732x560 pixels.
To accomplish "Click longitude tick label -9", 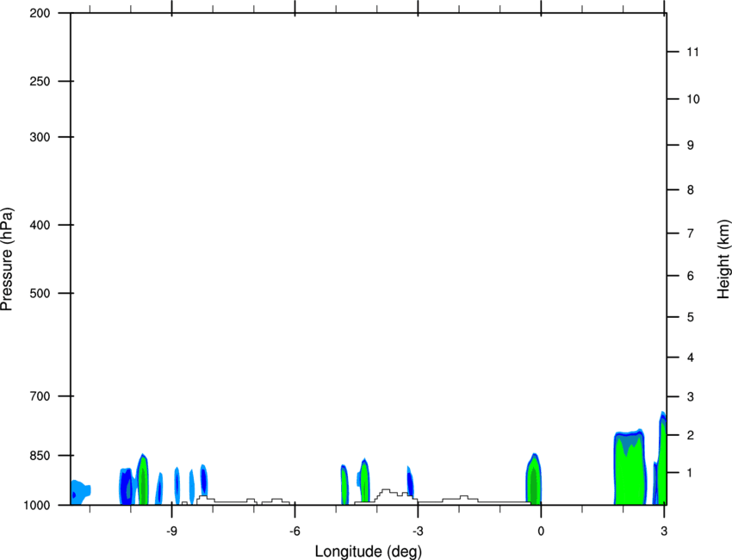I will pos(171,531).
